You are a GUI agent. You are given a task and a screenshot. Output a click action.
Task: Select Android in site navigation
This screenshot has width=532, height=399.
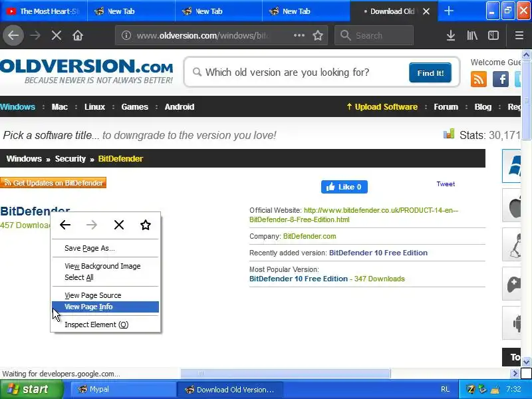point(180,107)
